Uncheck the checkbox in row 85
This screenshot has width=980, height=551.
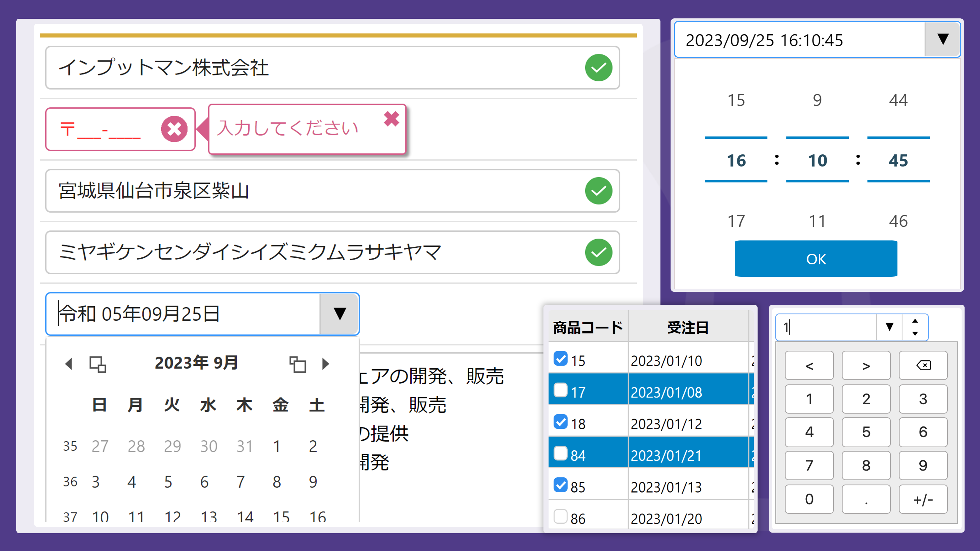coord(560,485)
